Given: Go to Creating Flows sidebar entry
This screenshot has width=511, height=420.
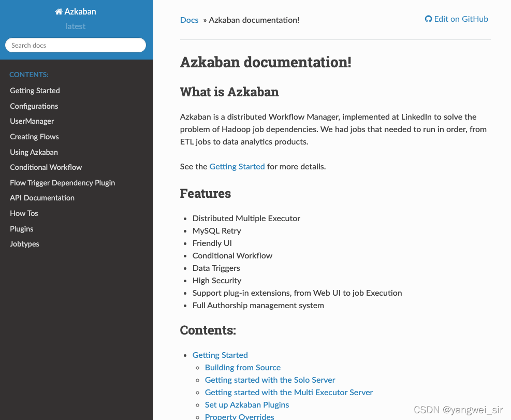Looking at the screenshot, I should coord(34,137).
